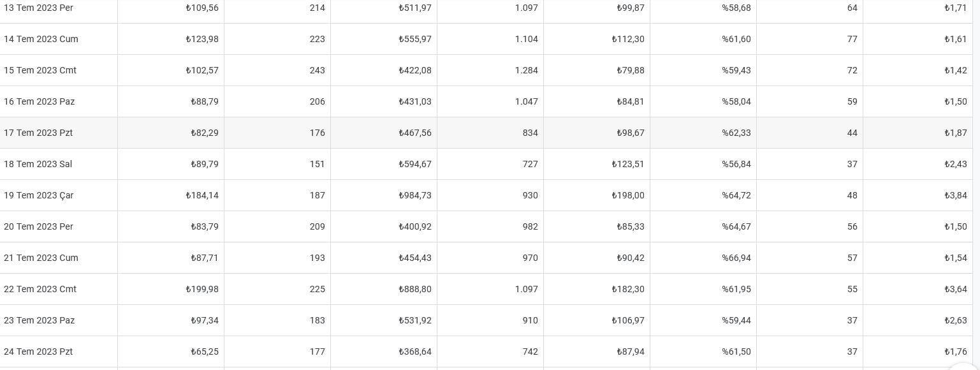Click the 14 Tem 2023 Cum date cell

[x=59, y=39]
